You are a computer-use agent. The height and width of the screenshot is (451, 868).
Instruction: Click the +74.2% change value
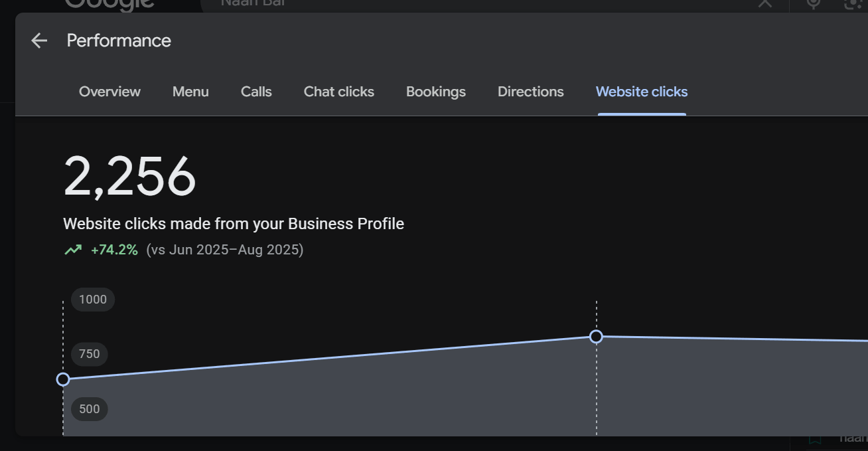[114, 250]
